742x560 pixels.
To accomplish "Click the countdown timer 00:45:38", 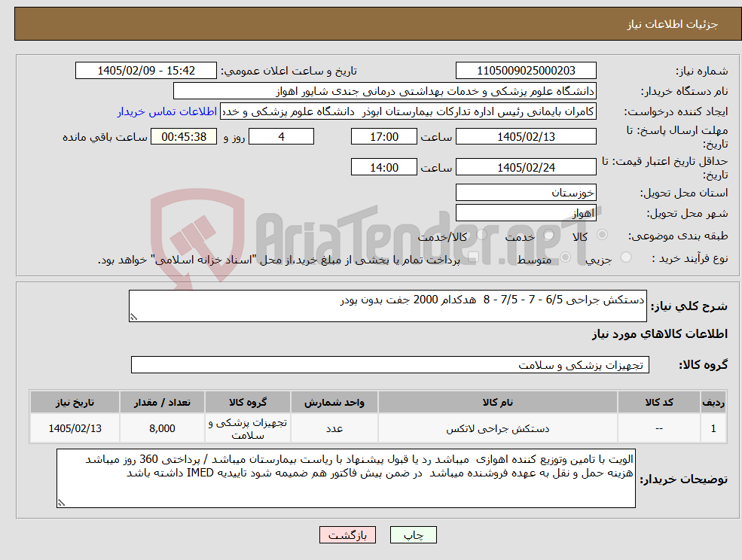I will [184, 137].
